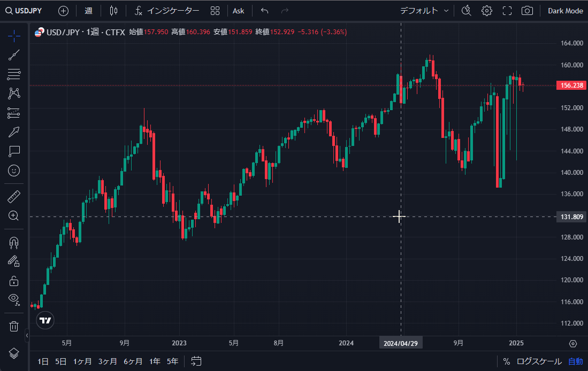Set range to 5年
Screen dimensions: 588x371
(x=172, y=361)
